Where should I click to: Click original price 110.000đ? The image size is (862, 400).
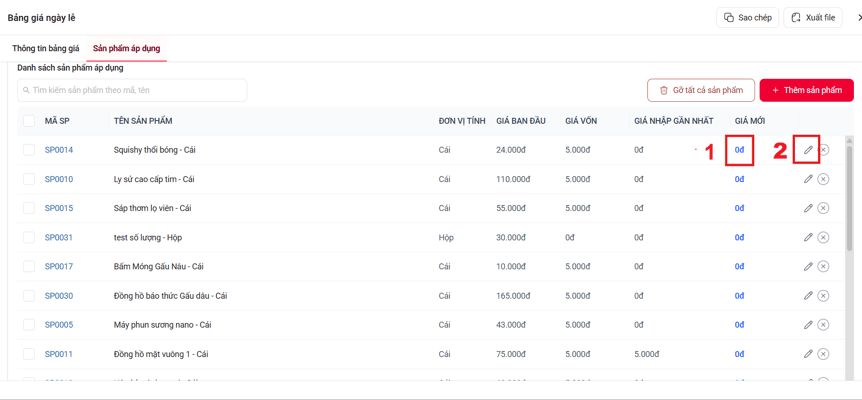512,179
